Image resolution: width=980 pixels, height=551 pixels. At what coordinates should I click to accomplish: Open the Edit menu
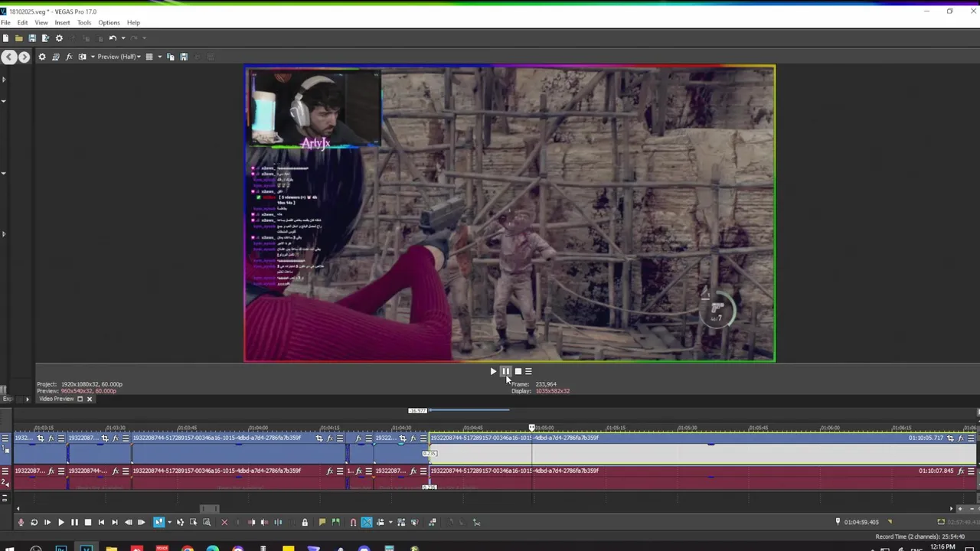(x=22, y=22)
